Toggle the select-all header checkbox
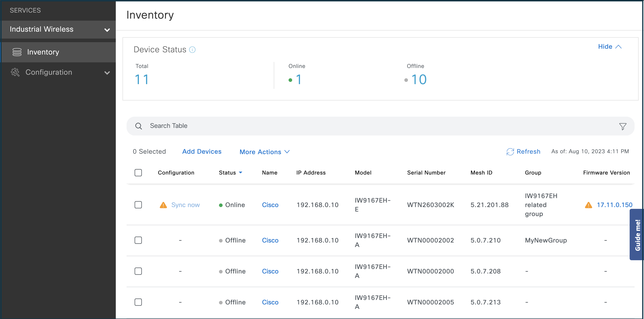Image resolution: width=644 pixels, height=319 pixels. (x=138, y=173)
